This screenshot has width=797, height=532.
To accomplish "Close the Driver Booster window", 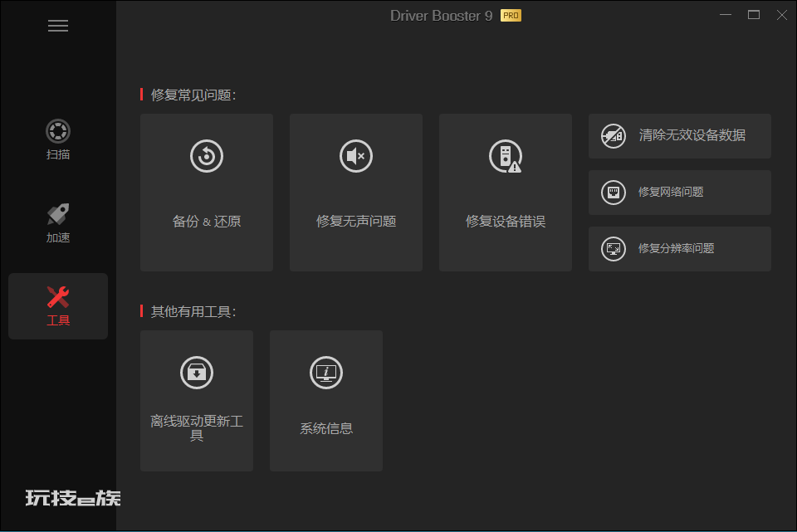I will coord(782,15).
